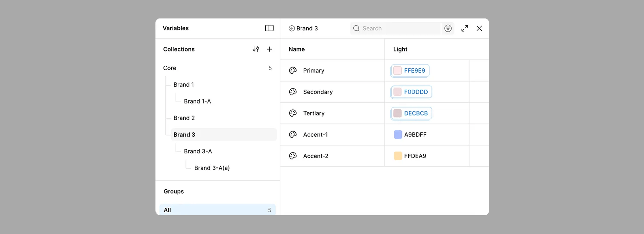Add a new collection with plus icon
This screenshot has width=644, height=234.
tap(269, 49)
